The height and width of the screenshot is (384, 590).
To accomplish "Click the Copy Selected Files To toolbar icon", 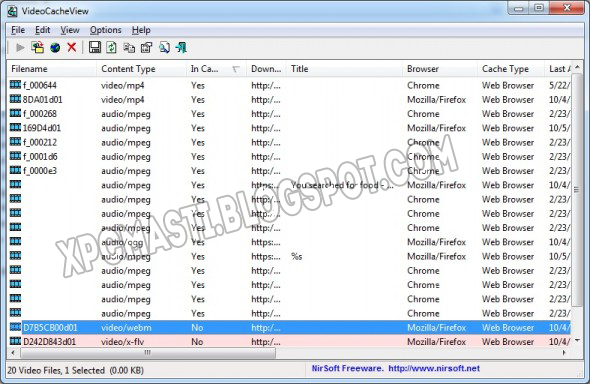I will (x=38, y=48).
